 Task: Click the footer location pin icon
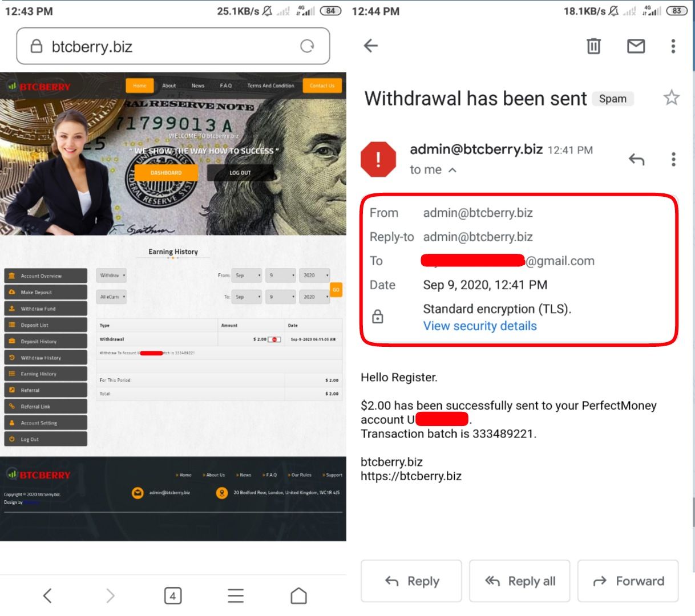point(222,493)
